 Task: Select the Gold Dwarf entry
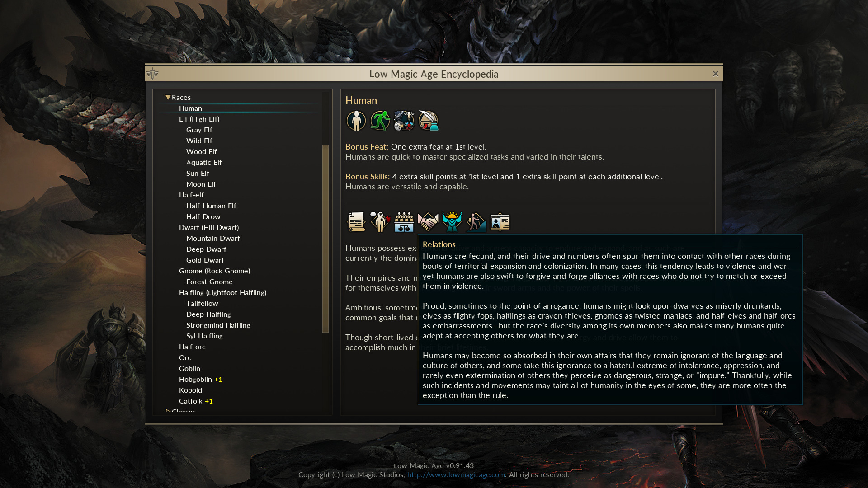click(x=205, y=260)
